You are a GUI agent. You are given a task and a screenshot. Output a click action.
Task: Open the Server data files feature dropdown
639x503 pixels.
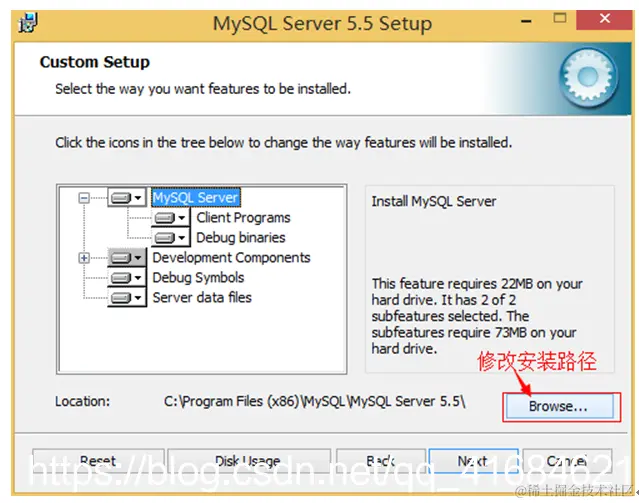(x=127, y=298)
